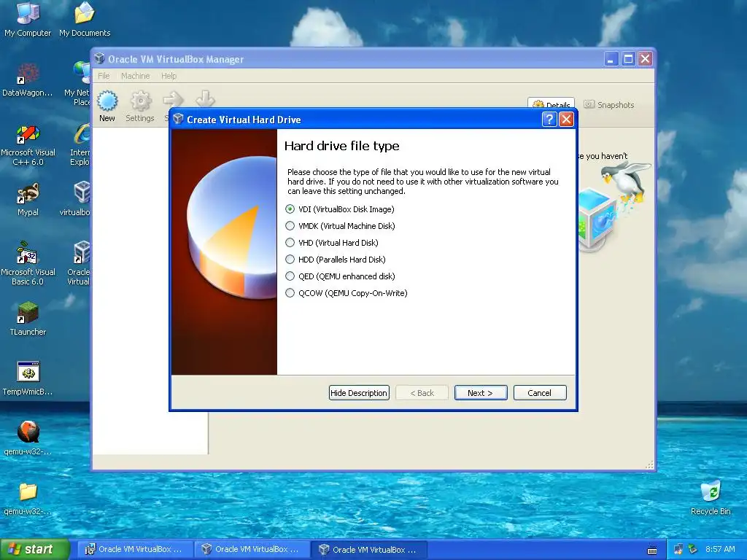Image resolution: width=747 pixels, height=560 pixels.
Task: Select Microsoft Visual C++ 6.0 shortcut
Action: [x=28, y=145]
